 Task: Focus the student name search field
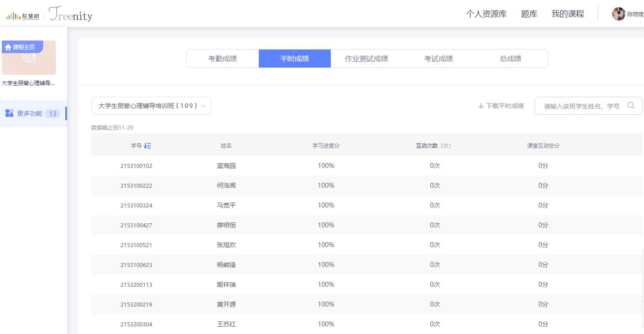click(x=581, y=106)
